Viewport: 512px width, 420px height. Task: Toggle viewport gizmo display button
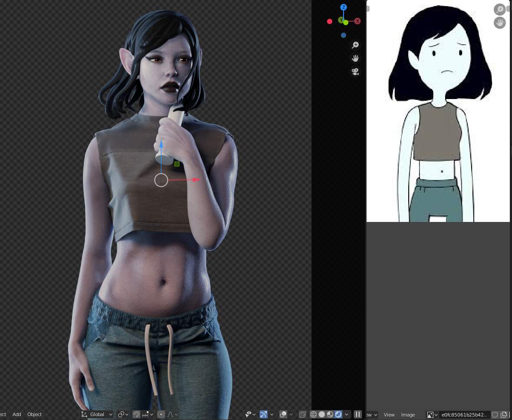coord(264,414)
